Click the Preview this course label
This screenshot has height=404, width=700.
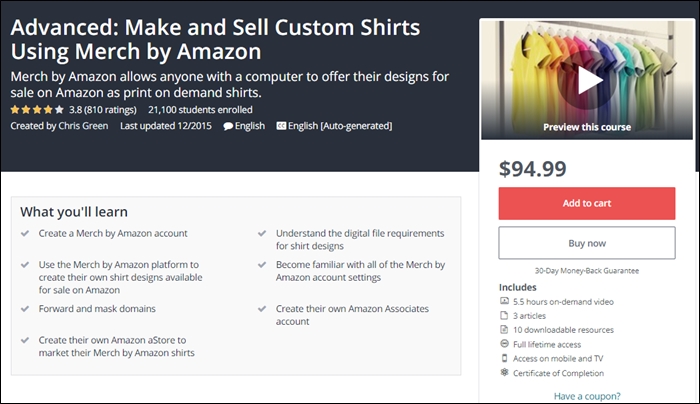pos(589,127)
